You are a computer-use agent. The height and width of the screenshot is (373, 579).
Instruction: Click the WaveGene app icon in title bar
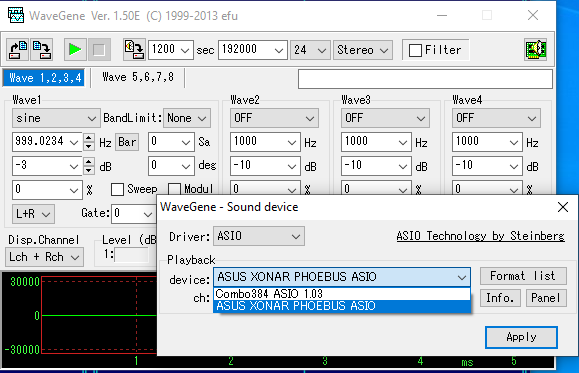click(16, 16)
